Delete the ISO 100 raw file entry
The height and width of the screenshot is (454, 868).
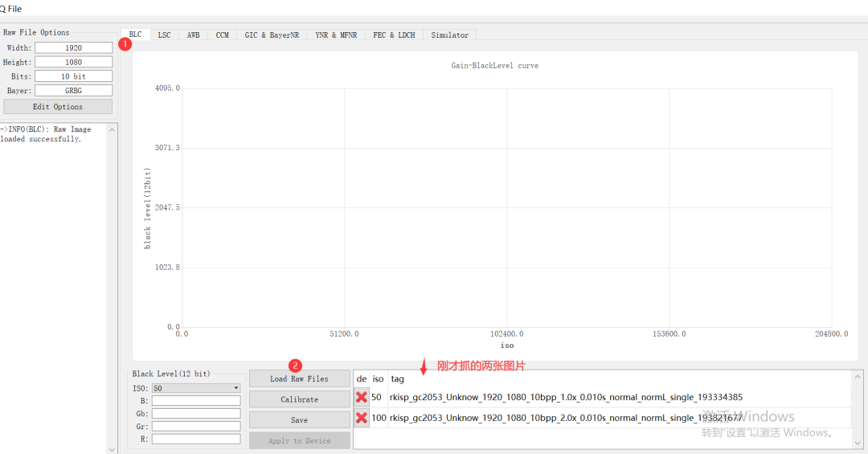(x=362, y=418)
